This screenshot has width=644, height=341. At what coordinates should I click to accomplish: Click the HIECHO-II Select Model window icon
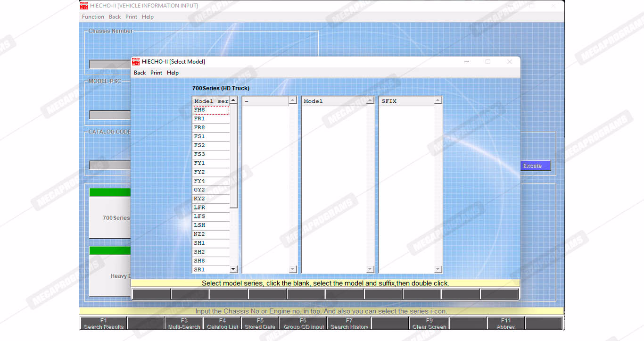[136, 62]
